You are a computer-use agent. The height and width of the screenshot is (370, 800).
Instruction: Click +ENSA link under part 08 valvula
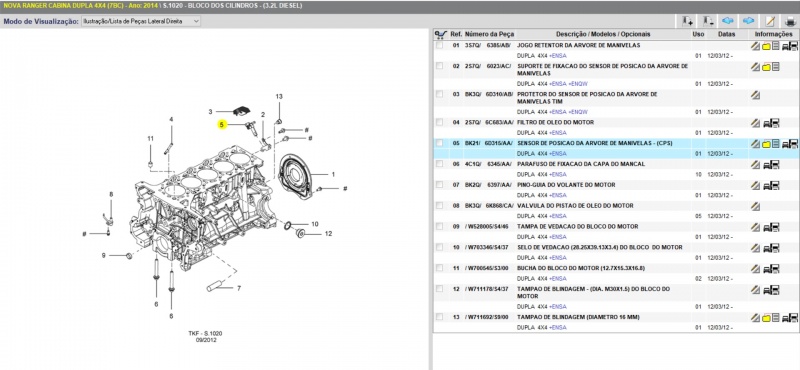tap(558, 216)
